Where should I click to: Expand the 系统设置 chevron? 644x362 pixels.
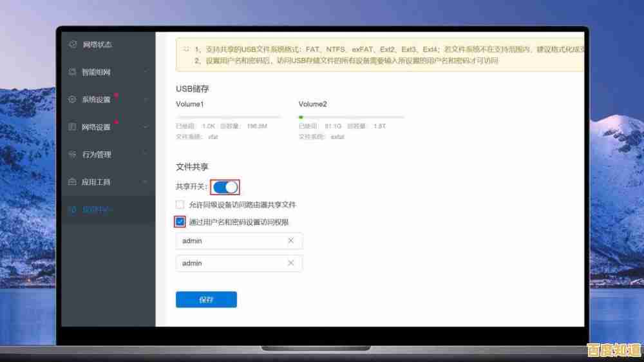146,99
